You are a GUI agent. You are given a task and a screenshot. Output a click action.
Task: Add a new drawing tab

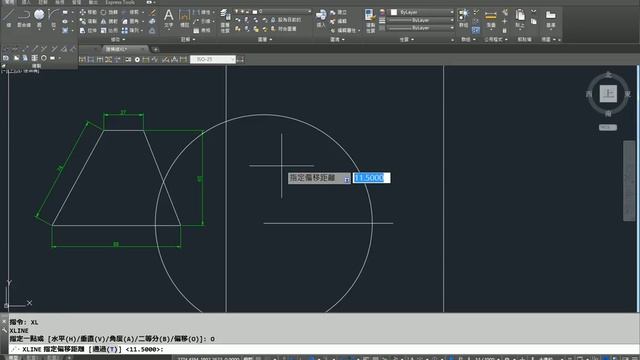(156, 49)
